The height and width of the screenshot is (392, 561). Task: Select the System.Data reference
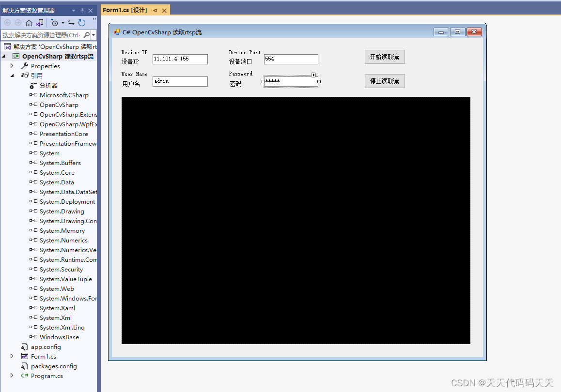point(57,182)
